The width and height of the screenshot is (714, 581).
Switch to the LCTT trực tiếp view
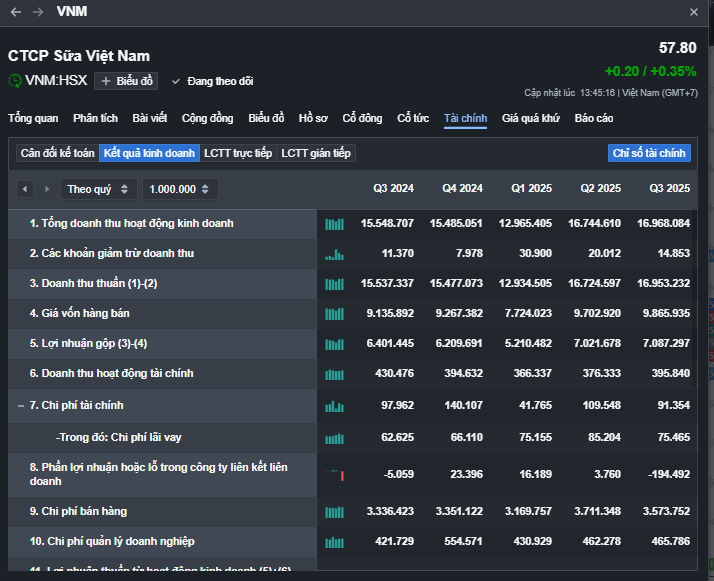[x=237, y=153]
